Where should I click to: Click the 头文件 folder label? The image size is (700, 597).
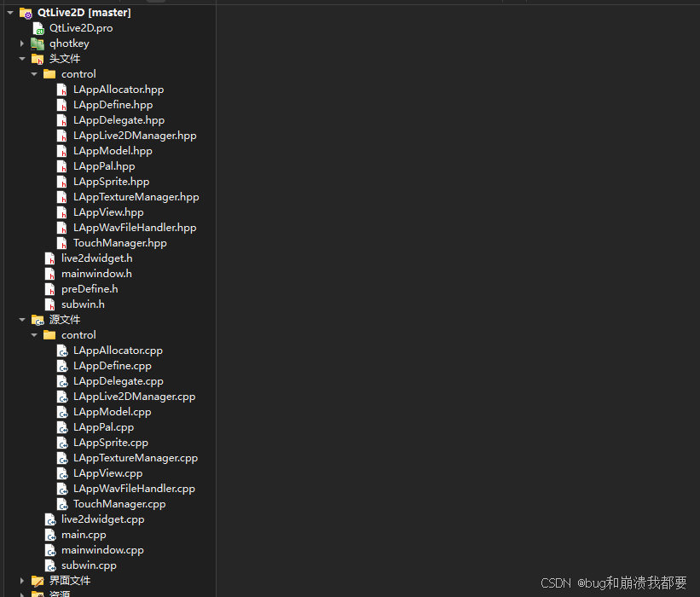[x=64, y=59]
